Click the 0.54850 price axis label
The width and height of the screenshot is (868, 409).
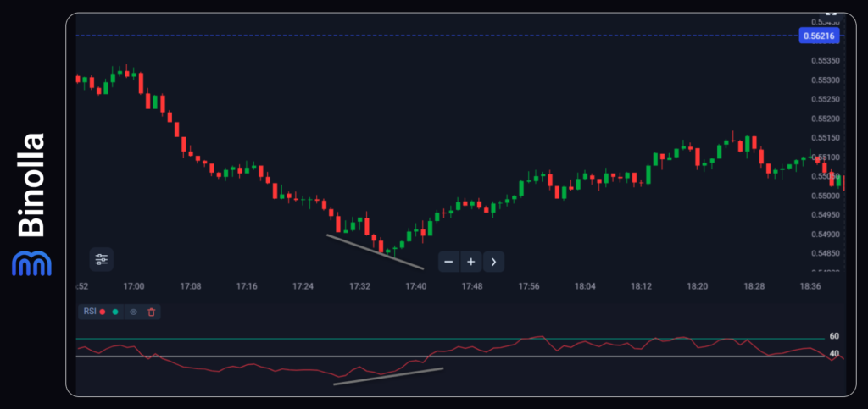pyautogui.click(x=826, y=254)
